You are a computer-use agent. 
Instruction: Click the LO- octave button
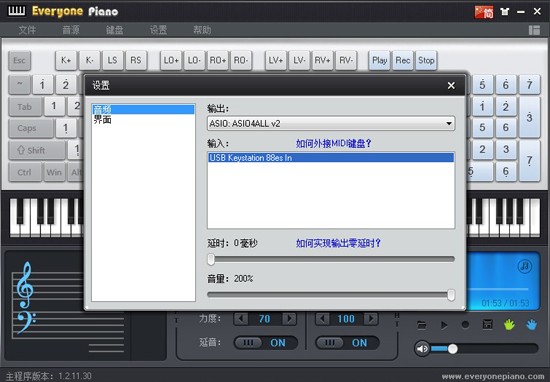point(194,60)
